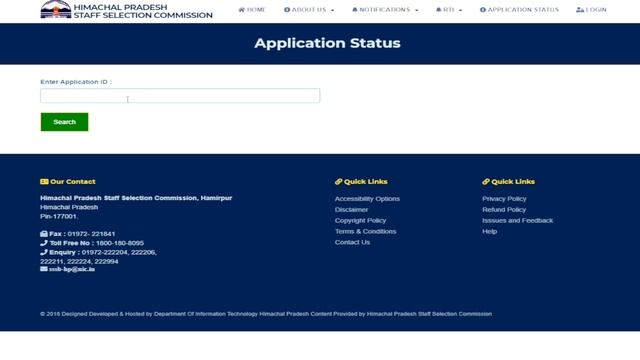Open the About Us menu
640x360 pixels.
309,9
